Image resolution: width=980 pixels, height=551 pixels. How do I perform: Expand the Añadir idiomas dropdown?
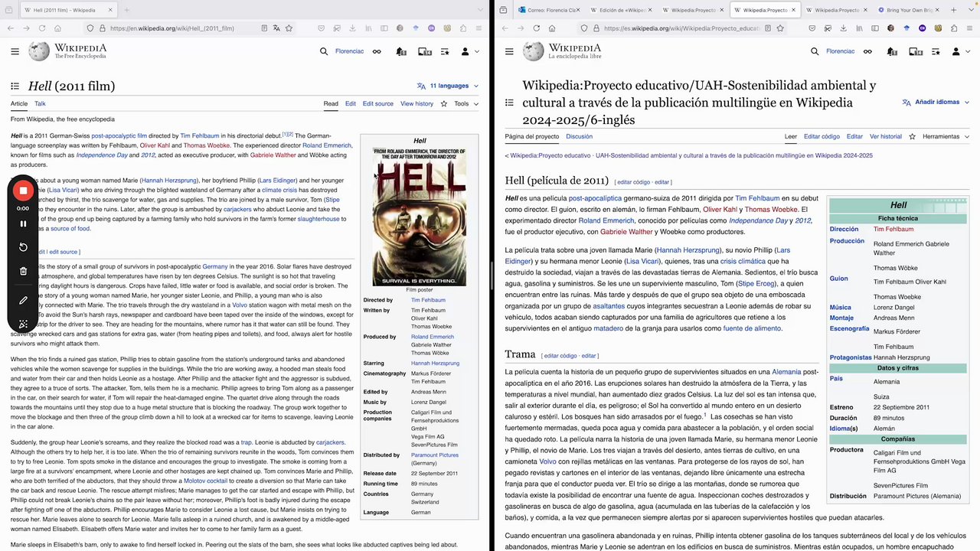point(935,102)
